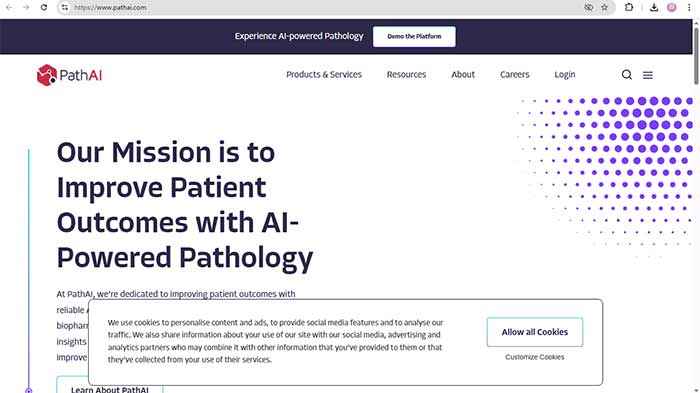Click the browser reload icon
The height and width of the screenshot is (393, 700).
point(44,7)
